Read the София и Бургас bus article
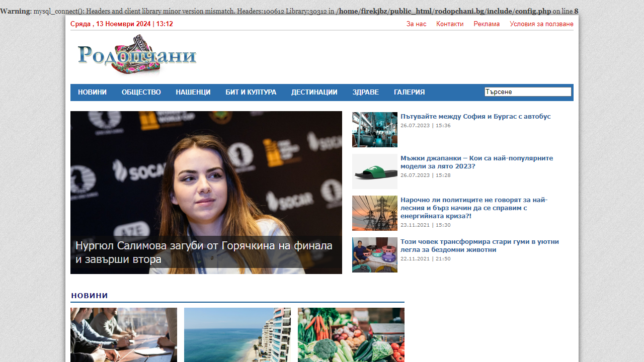 click(475, 117)
